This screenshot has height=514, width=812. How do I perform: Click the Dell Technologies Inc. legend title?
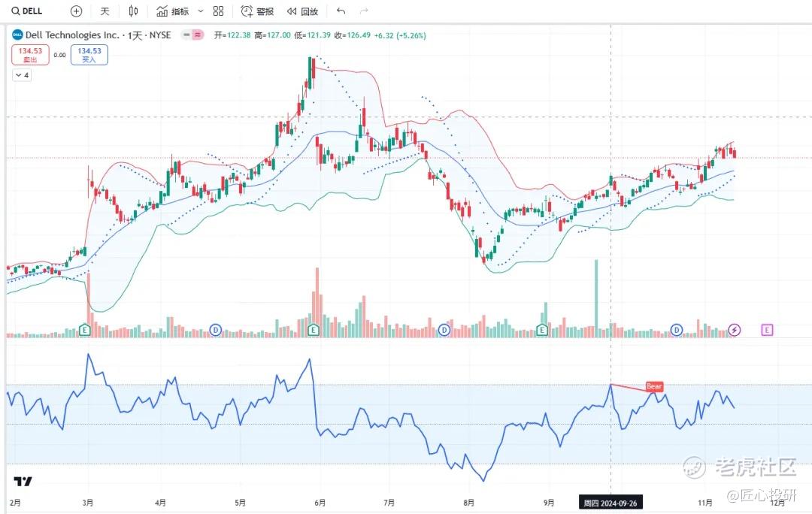(98, 35)
